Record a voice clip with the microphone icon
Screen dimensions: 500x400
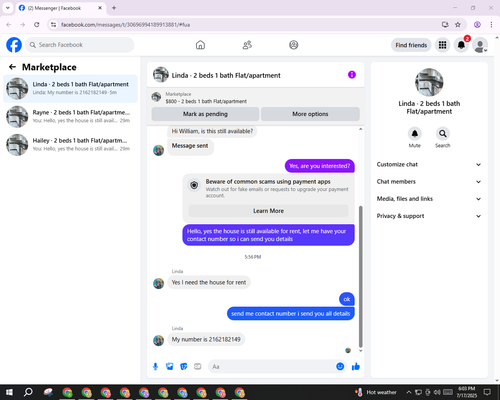155,367
